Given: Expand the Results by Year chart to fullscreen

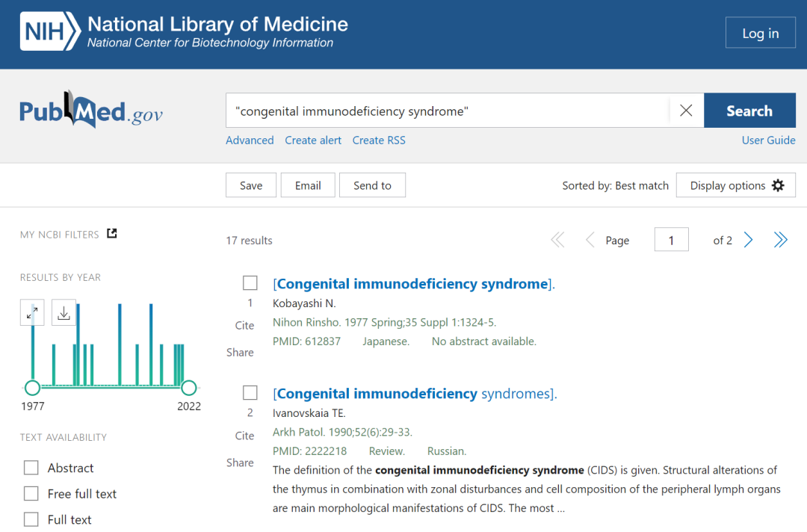Looking at the screenshot, I should click(31, 312).
